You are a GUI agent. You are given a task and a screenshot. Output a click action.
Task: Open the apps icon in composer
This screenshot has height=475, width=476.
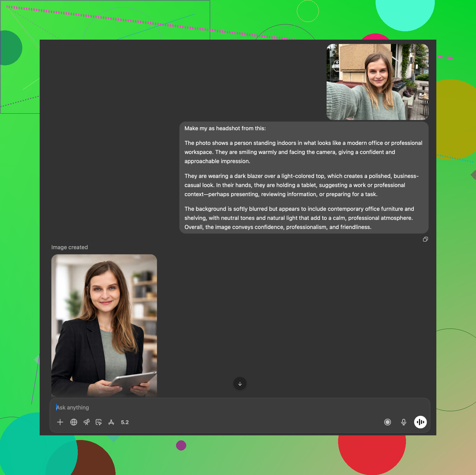click(x=111, y=422)
